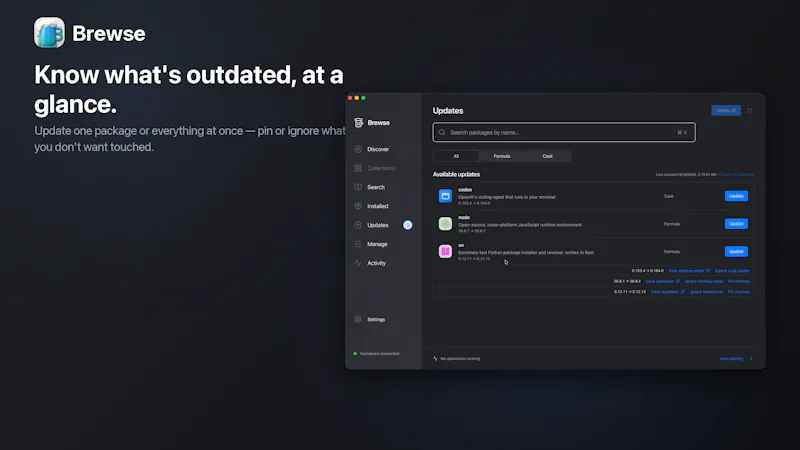800x450 pixels.
Task: Open the Search page via its book icon
Action: click(x=358, y=187)
